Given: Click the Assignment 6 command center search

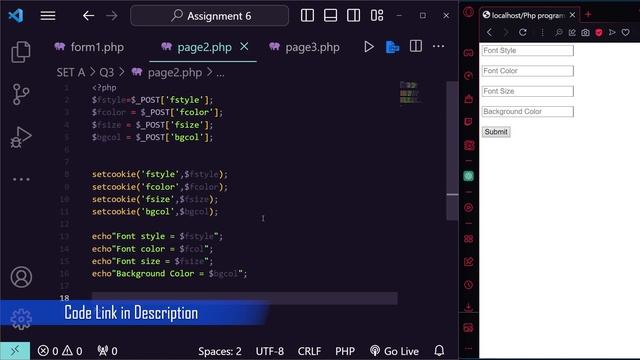Looking at the screenshot, I should click(x=209, y=16).
